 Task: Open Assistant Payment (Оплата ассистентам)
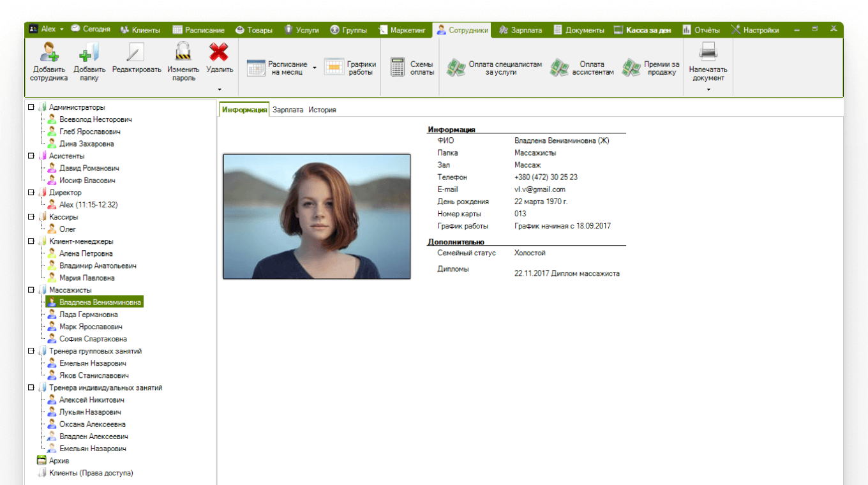(560, 68)
